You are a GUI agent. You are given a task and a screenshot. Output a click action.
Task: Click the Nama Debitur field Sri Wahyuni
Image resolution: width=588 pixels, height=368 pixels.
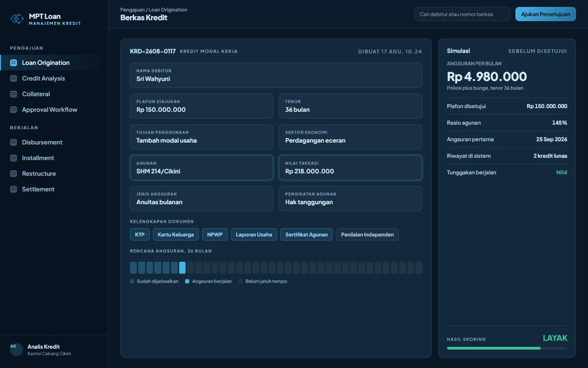(276, 75)
